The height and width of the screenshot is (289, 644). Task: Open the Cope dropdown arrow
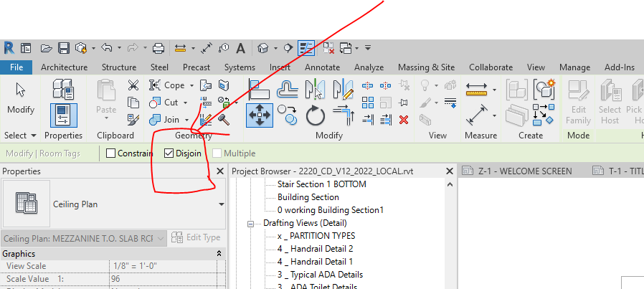[x=191, y=85]
